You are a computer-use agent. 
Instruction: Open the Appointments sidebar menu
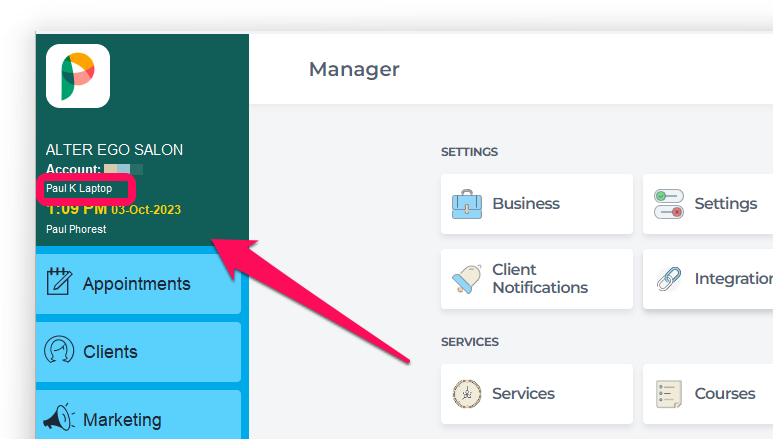tap(138, 284)
